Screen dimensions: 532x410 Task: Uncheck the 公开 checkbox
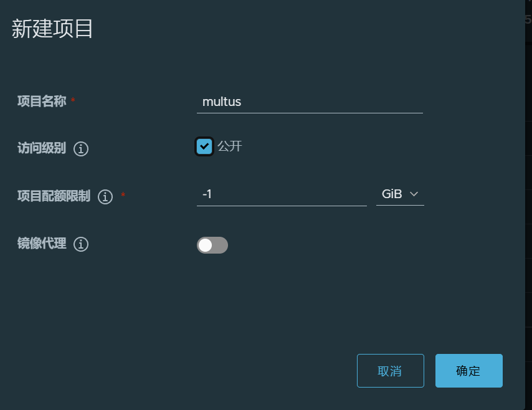tap(204, 146)
